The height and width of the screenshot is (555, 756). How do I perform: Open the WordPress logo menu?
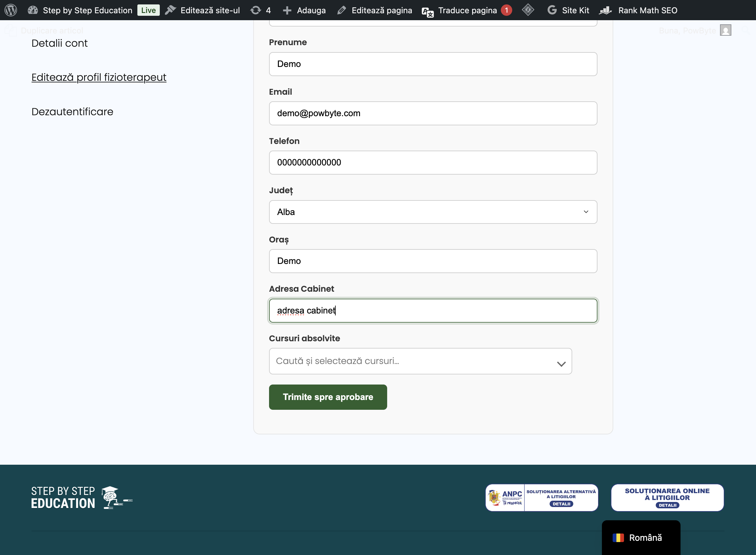(x=11, y=10)
